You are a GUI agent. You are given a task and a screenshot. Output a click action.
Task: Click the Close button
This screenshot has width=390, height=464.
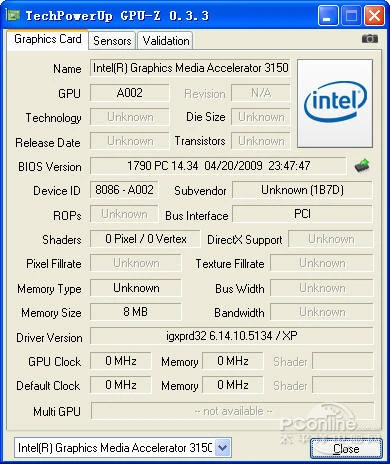346,449
